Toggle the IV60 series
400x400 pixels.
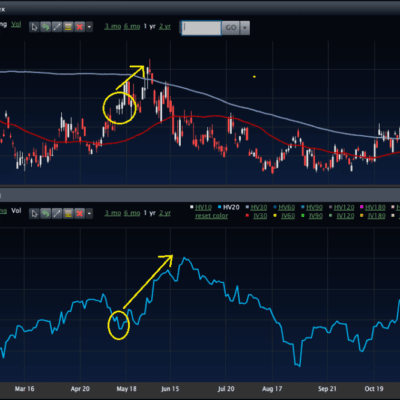288,216
